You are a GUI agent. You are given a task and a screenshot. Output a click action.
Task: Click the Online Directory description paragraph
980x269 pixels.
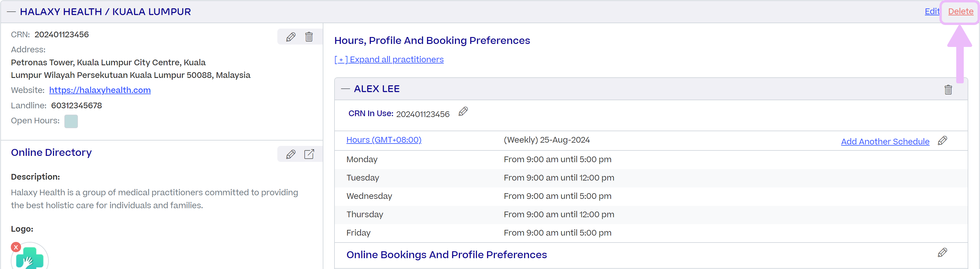coord(154,199)
